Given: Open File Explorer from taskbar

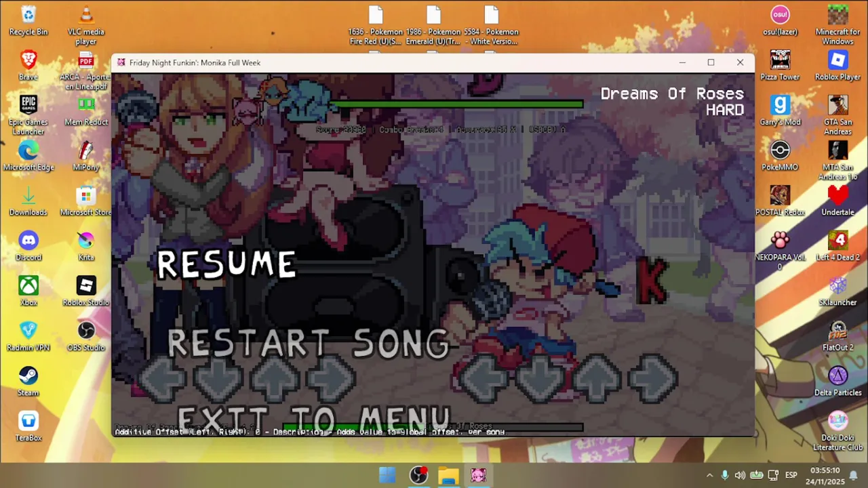Looking at the screenshot, I should pyautogui.click(x=448, y=475).
